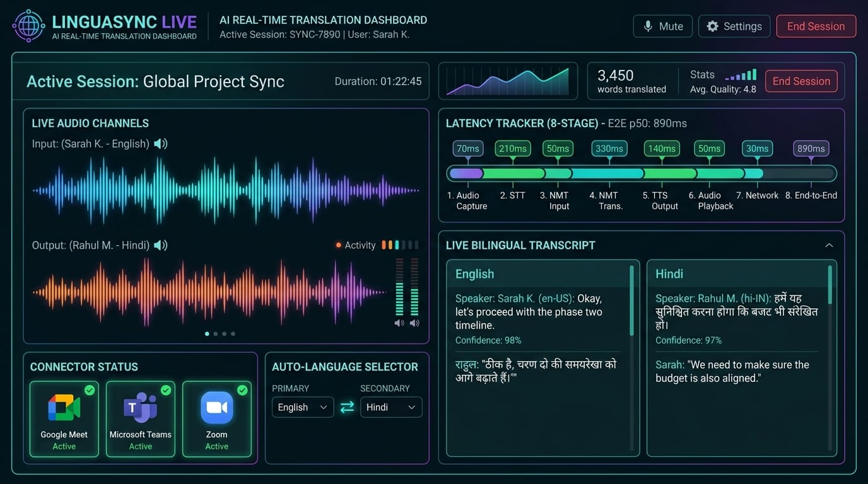Click the 210ms STT latency marker
The width and height of the screenshot is (868, 484).
tap(512, 149)
